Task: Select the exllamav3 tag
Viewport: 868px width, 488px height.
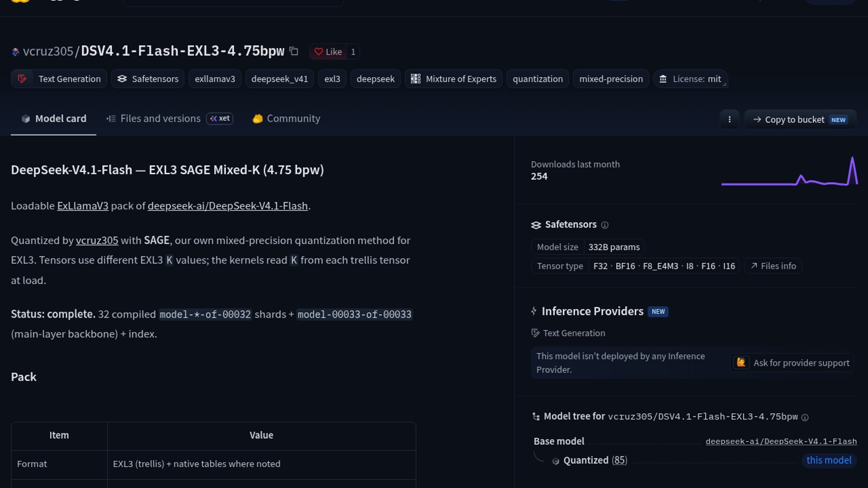Action: click(215, 79)
